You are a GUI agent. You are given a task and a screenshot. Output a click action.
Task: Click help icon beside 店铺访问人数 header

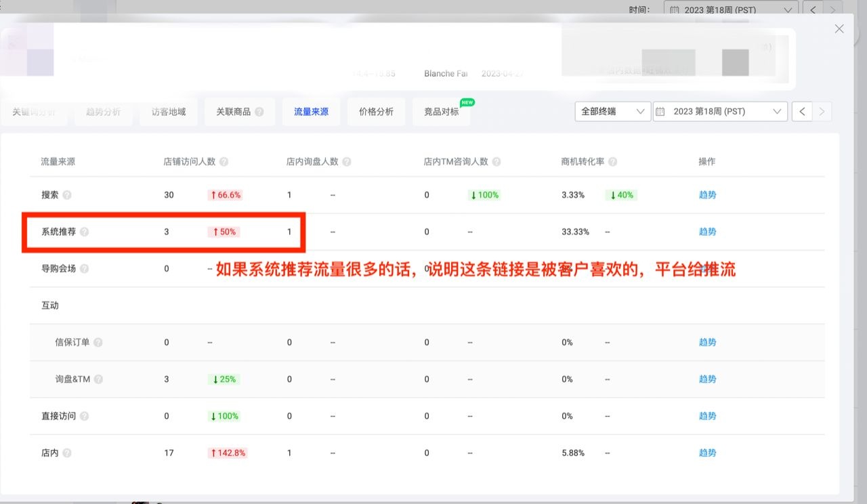click(x=224, y=162)
